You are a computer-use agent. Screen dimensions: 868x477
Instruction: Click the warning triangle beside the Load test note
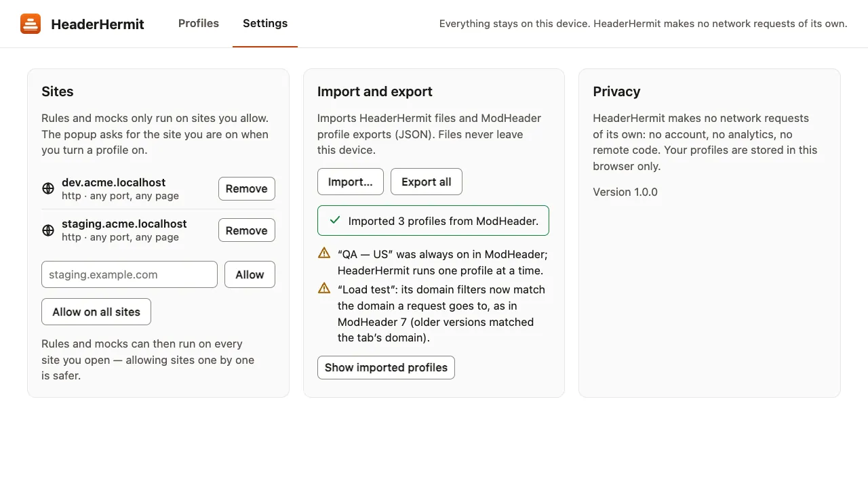pos(324,288)
